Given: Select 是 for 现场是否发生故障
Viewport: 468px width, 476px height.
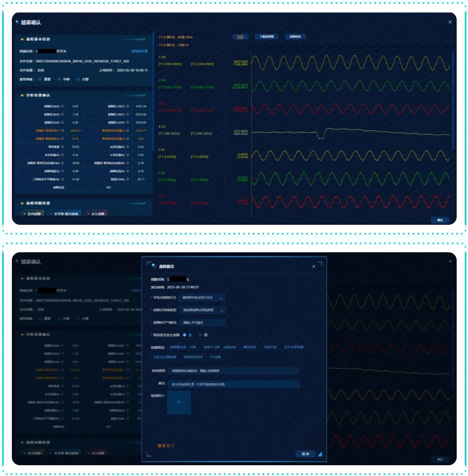Looking at the screenshot, I should click(185, 335).
